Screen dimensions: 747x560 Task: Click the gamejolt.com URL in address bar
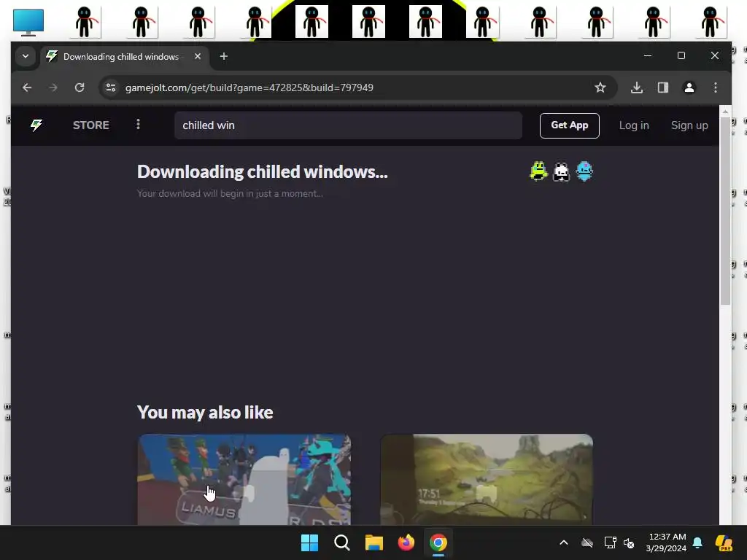tap(249, 87)
